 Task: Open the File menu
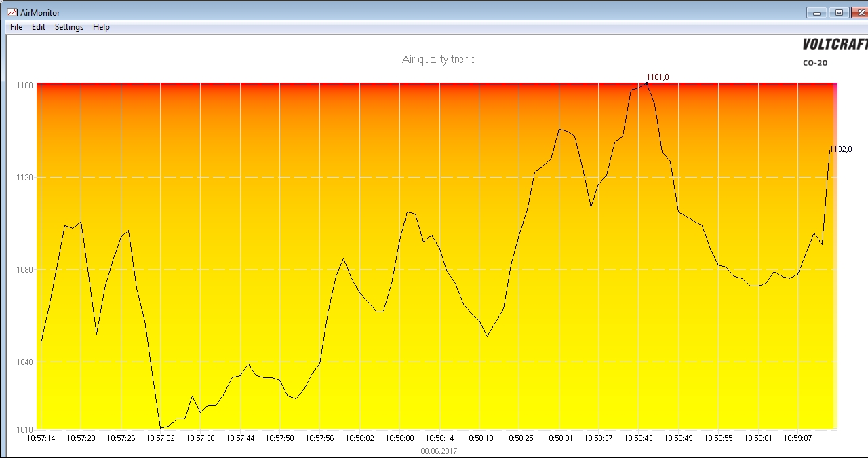coord(16,27)
